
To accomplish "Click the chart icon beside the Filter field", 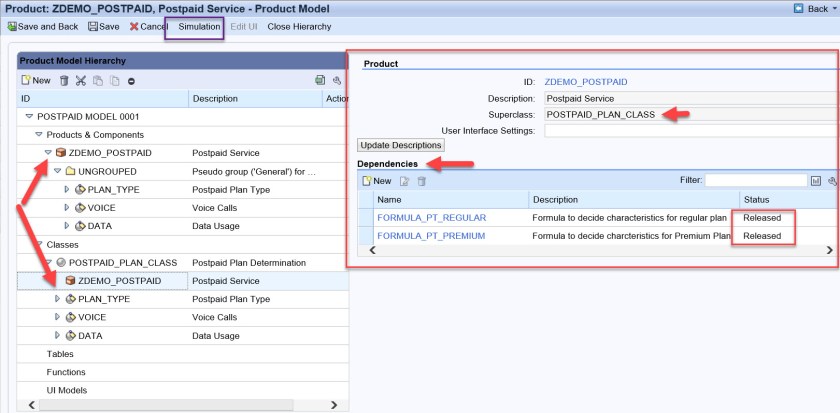I will pos(816,181).
